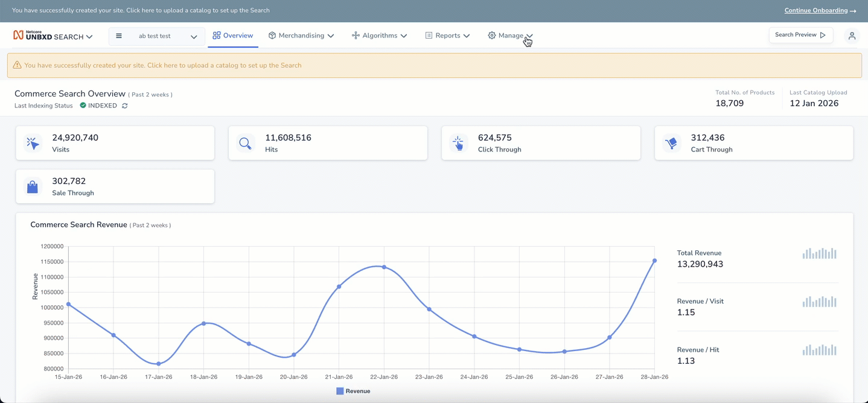Viewport: 868px width, 403px height.
Task: Click the Commerce Search Overview heading
Action: point(70,94)
